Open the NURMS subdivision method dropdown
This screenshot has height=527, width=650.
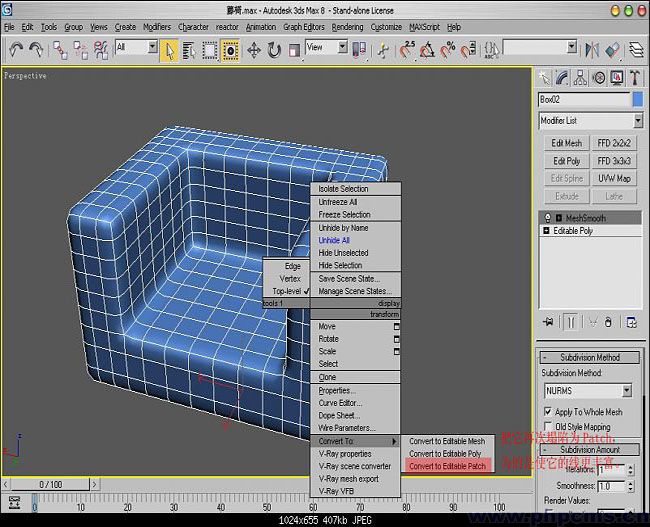point(627,391)
